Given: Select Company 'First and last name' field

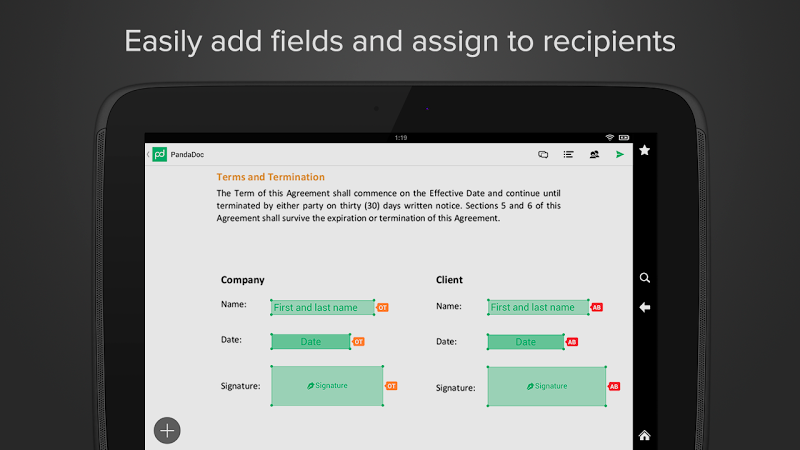Looking at the screenshot, I should tap(322, 307).
